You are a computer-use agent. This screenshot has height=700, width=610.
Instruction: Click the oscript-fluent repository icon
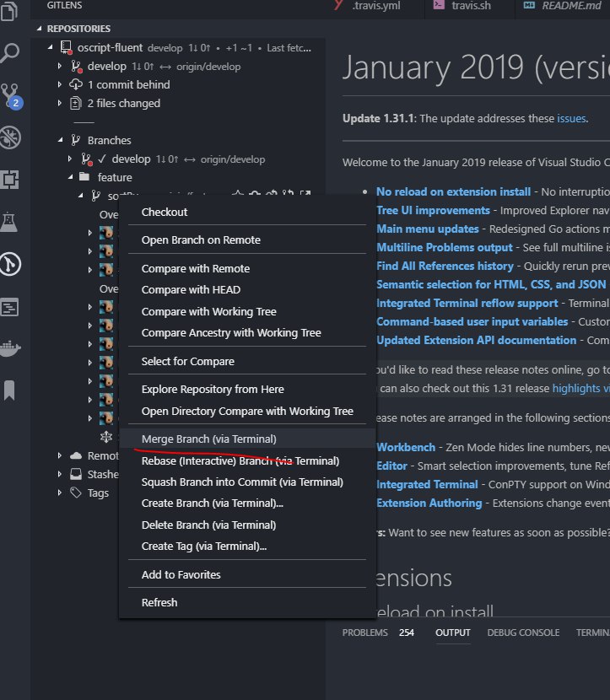[x=67, y=47]
